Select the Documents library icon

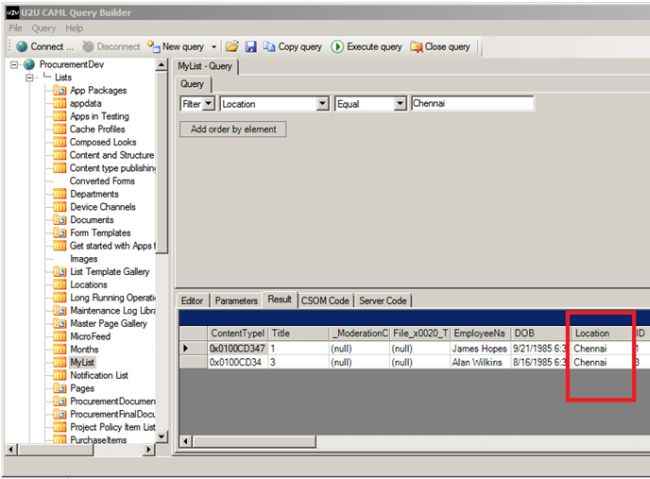[x=60, y=220]
